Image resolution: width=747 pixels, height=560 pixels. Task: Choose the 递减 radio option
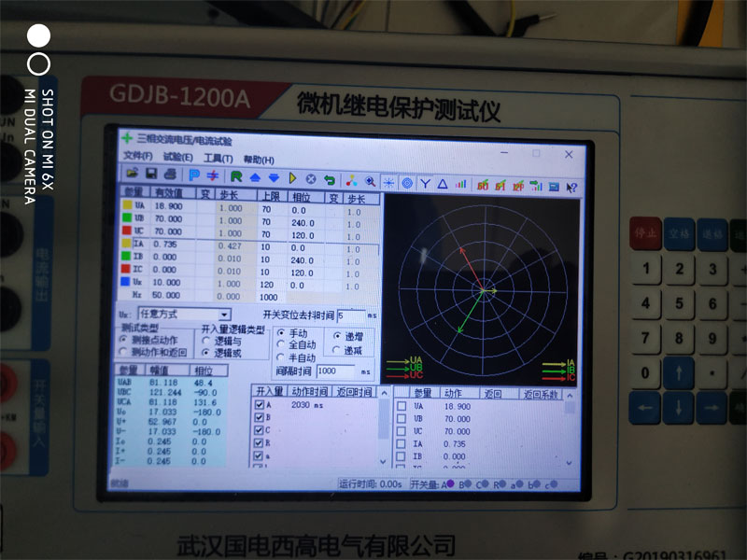pos(337,350)
